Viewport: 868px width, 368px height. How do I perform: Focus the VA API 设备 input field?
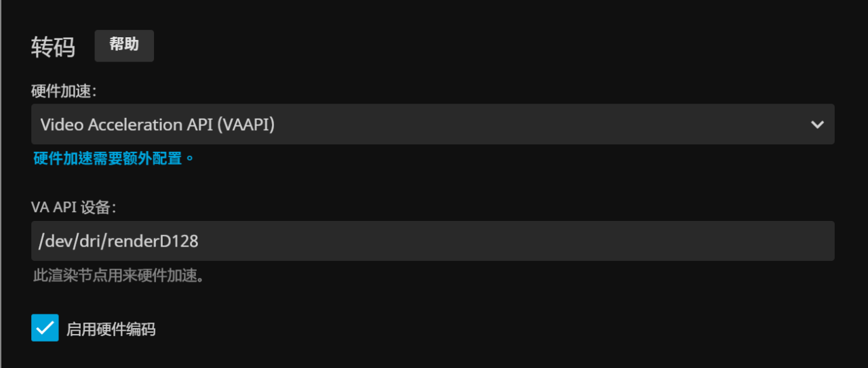(432, 241)
